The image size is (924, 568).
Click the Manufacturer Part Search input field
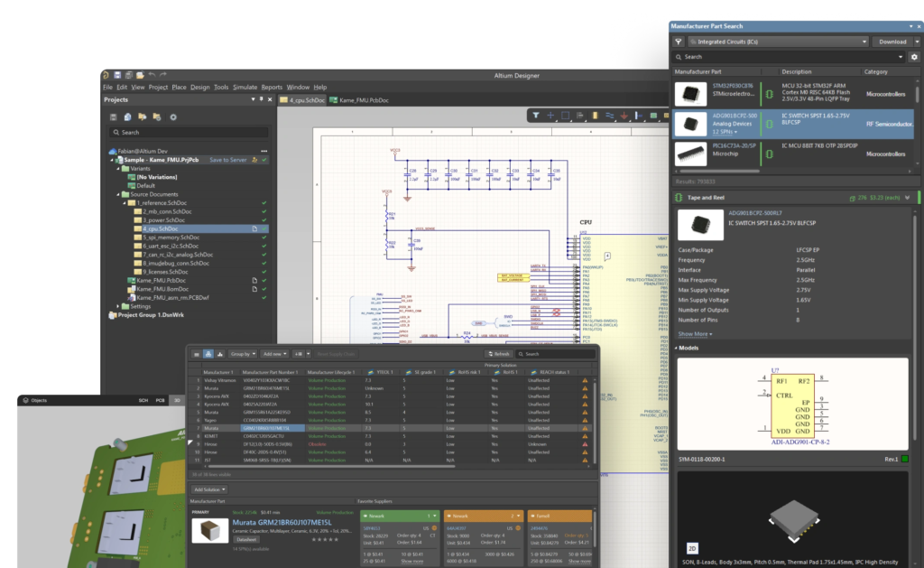[x=789, y=57]
